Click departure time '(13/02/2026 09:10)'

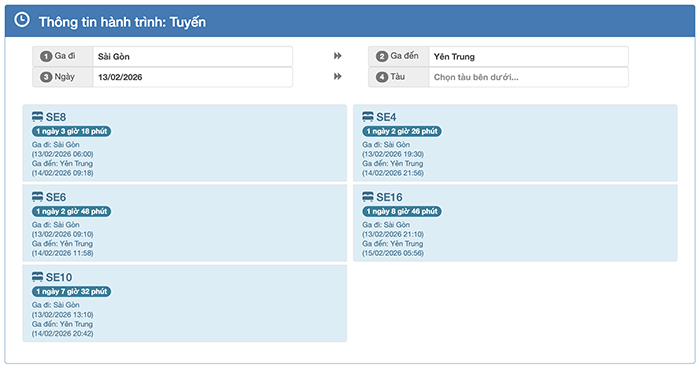click(62, 234)
